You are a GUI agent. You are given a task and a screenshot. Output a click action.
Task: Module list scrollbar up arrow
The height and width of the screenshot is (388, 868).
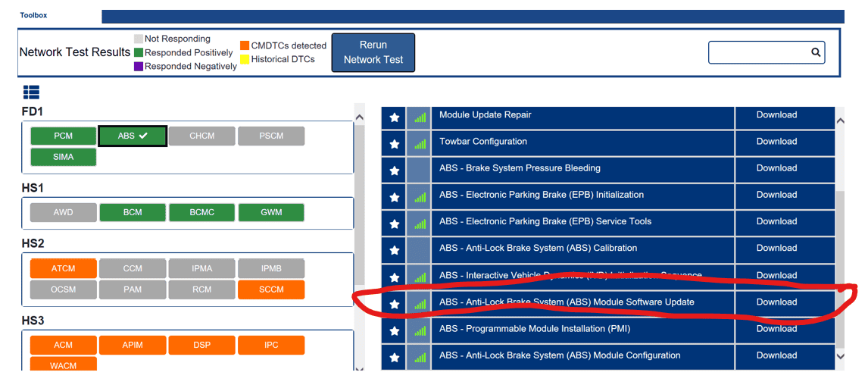coord(359,117)
